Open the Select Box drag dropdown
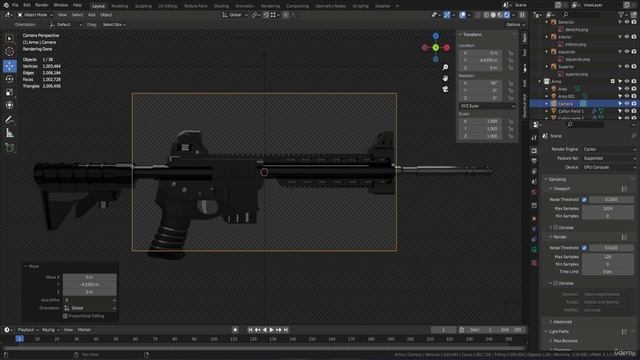Image resolution: width=640 pixels, height=360 pixels. pyautogui.click(x=113, y=24)
